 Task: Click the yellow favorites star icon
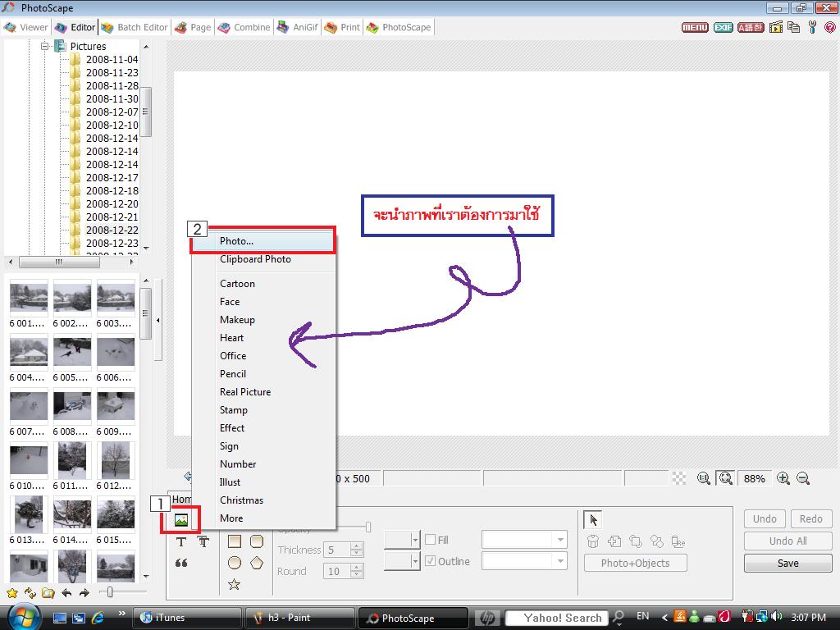12,593
